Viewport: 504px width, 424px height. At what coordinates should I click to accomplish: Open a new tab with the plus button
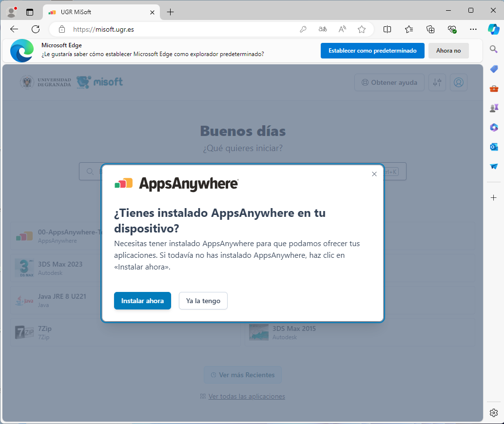[171, 12]
